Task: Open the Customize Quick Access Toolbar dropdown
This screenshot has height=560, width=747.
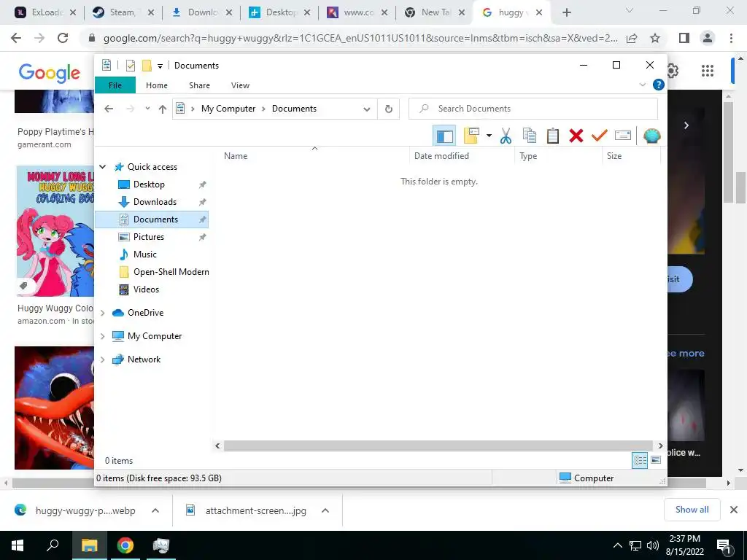Action: [x=160, y=66]
